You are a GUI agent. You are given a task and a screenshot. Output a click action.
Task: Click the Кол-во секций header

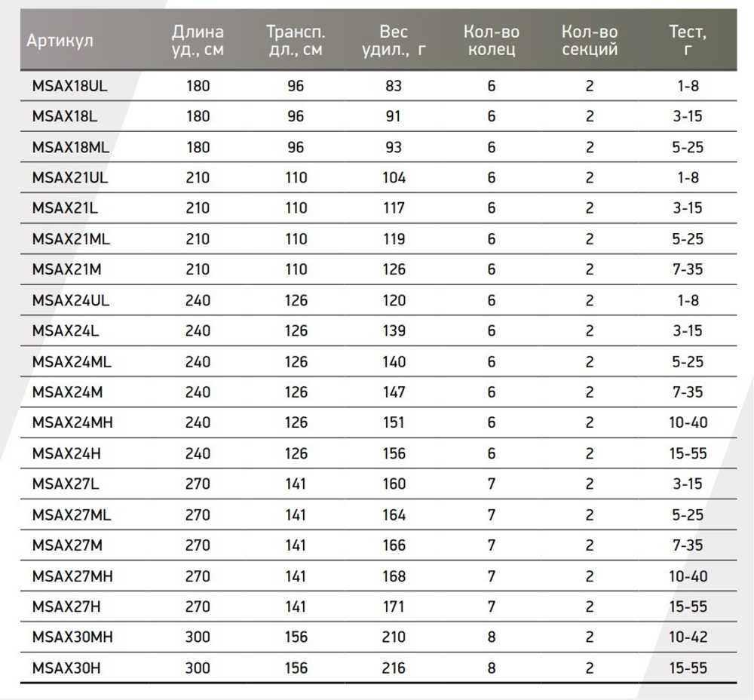click(x=590, y=41)
